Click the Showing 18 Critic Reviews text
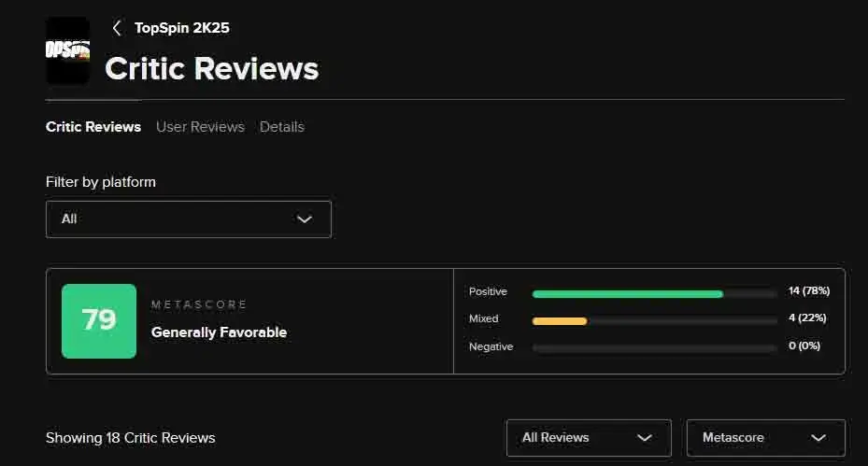 [x=131, y=438]
